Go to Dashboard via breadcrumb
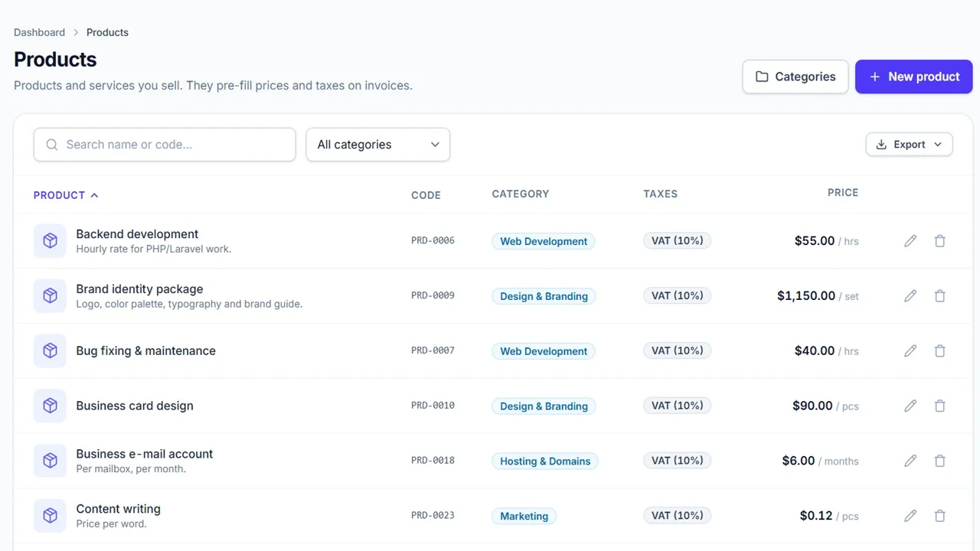Screen dimensions: 980x551 coord(39,32)
